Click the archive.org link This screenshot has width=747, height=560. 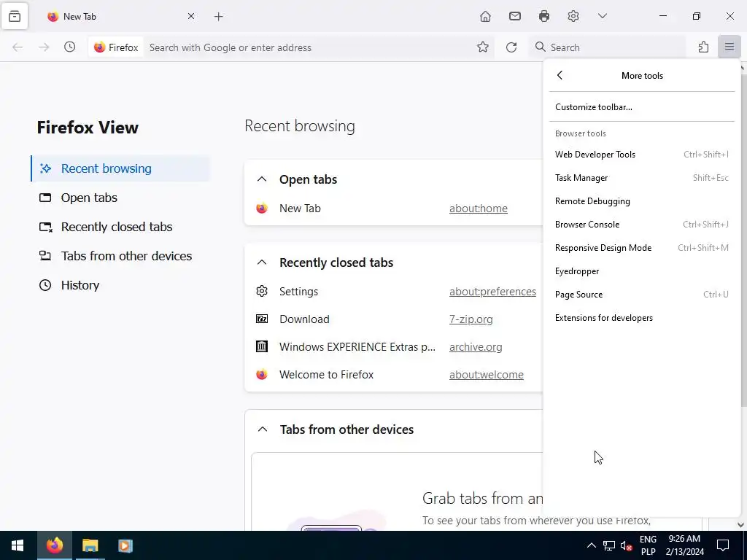[x=476, y=346]
